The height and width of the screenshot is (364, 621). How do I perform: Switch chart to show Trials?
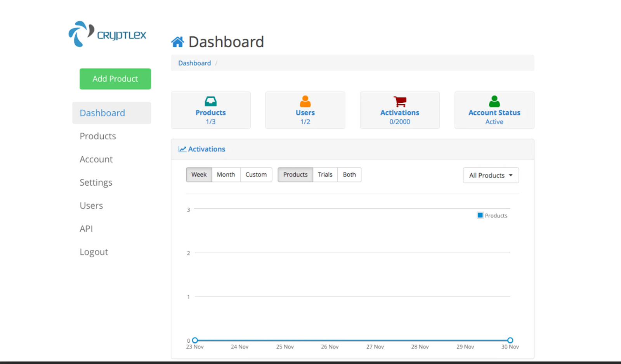click(x=325, y=174)
